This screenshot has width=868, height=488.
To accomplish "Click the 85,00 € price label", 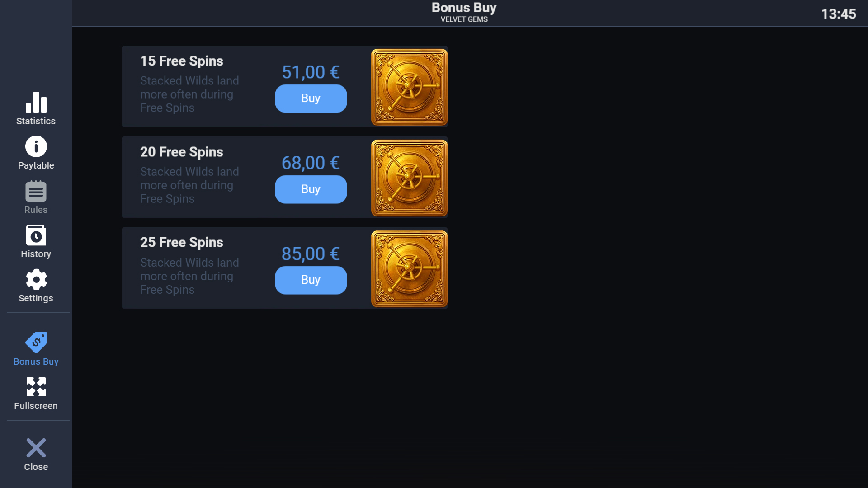I will tap(311, 254).
